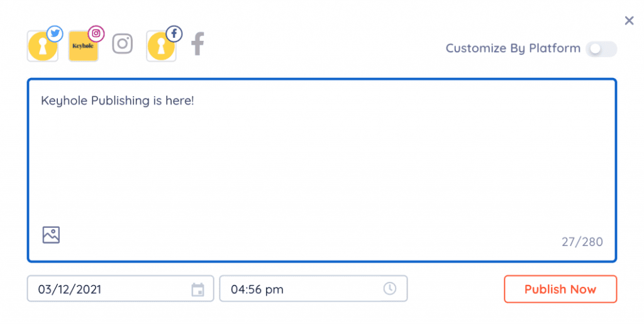Select the Twitter Keyhole account avatar
644x324 pixels.
tap(42, 47)
